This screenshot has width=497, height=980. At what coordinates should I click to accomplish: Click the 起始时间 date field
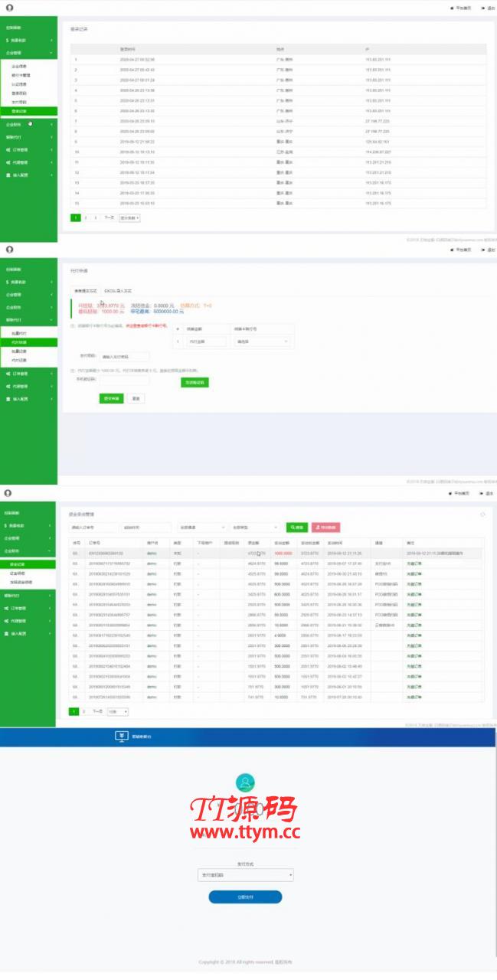146,528
